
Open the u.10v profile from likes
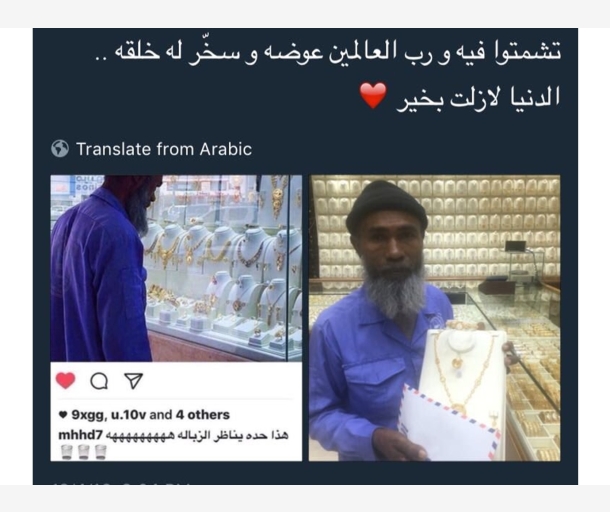pyautogui.click(x=128, y=415)
